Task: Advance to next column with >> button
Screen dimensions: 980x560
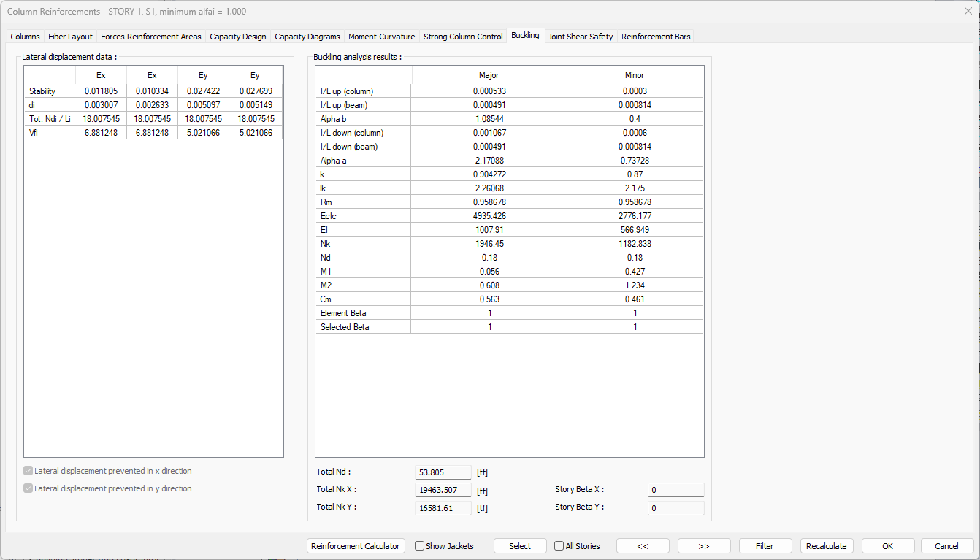Action: tap(704, 546)
